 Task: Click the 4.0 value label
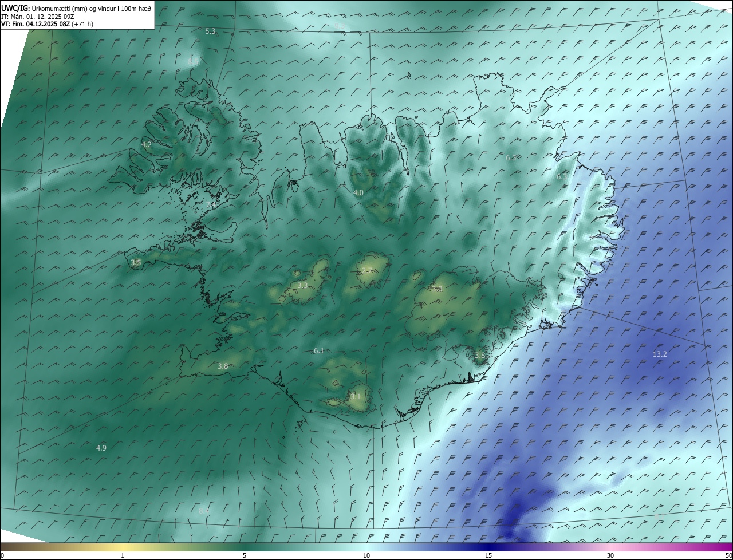[x=358, y=193]
